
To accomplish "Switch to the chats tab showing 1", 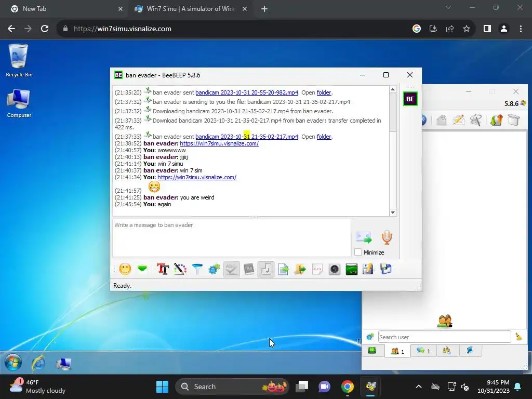I will (x=423, y=351).
